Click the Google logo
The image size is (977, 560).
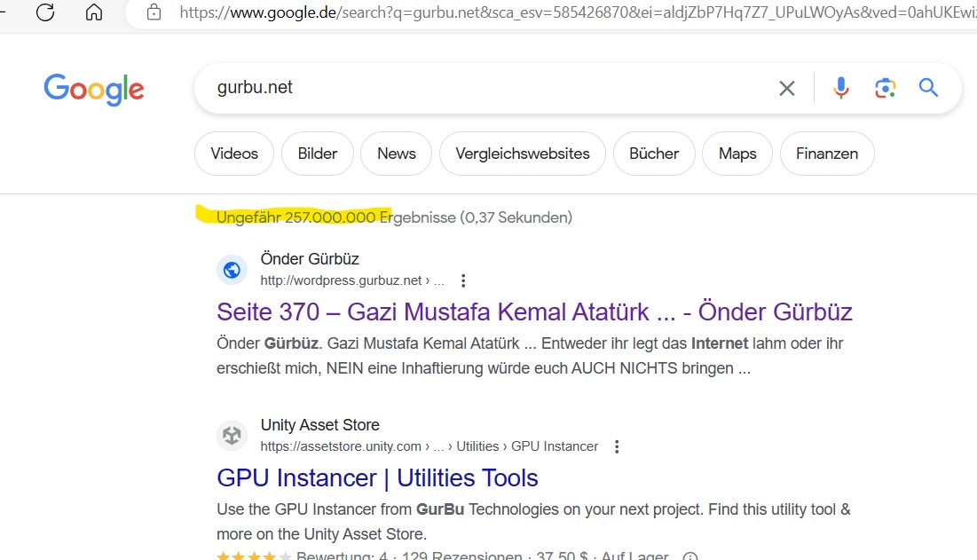coord(94,89)
